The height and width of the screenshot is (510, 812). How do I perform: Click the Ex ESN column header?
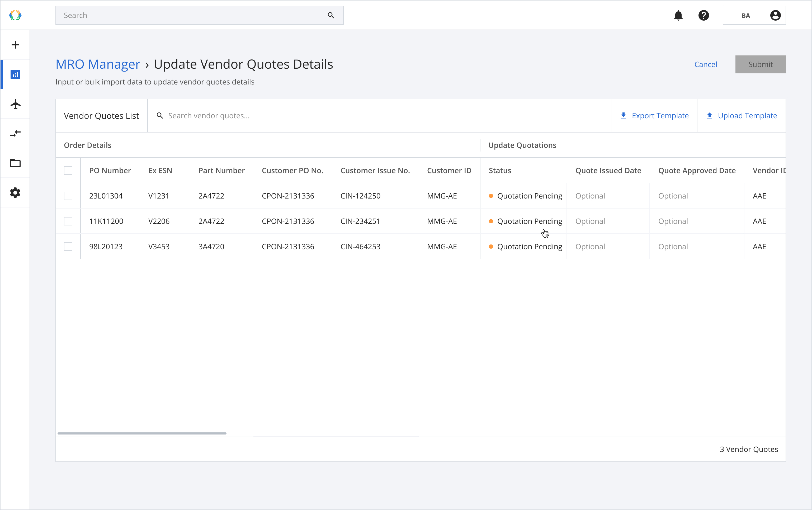[160, 171]
